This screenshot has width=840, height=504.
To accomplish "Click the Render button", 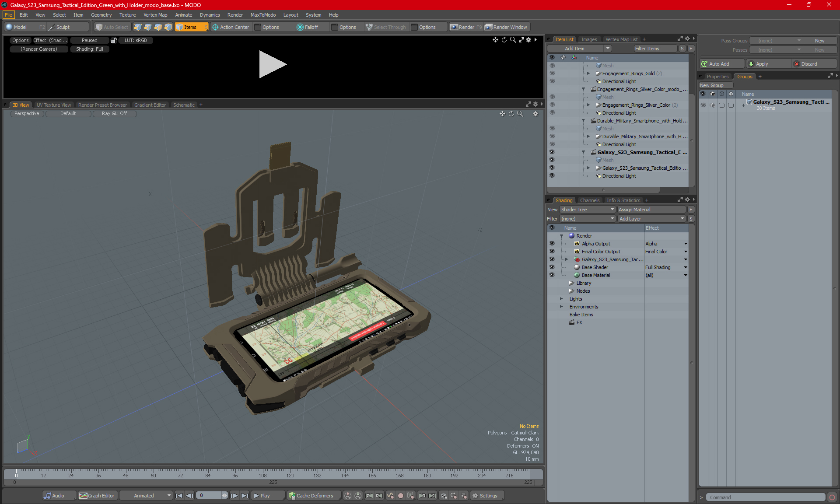I will [x=466, y=27].
